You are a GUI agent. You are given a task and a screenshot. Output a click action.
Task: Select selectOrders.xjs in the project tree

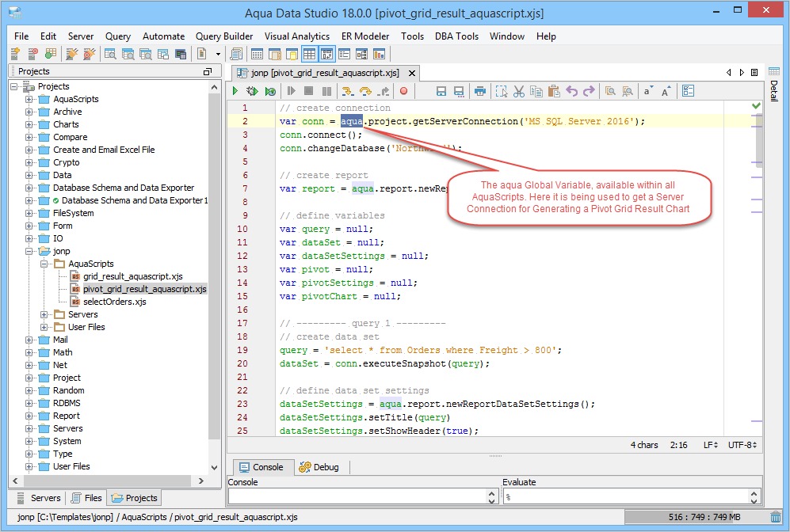point(114,302)
